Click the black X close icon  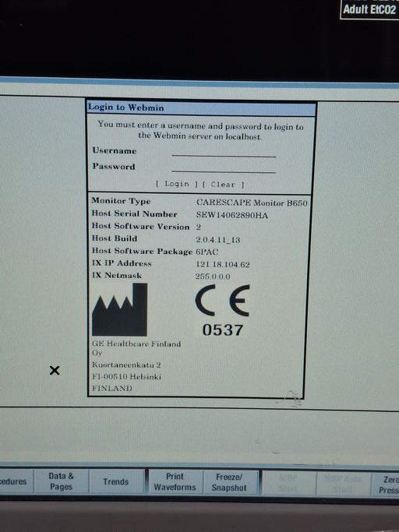coord(55,370)
